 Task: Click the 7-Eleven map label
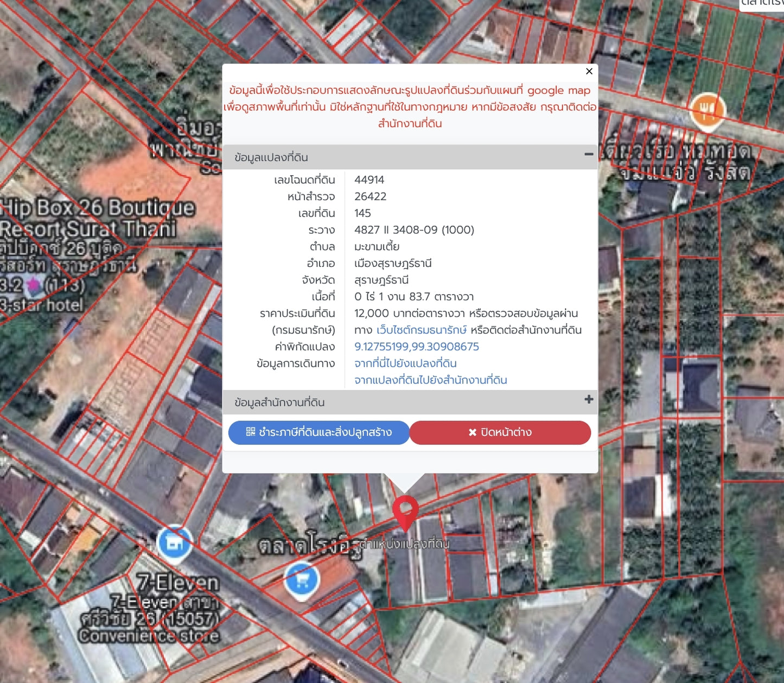point(177,583)
